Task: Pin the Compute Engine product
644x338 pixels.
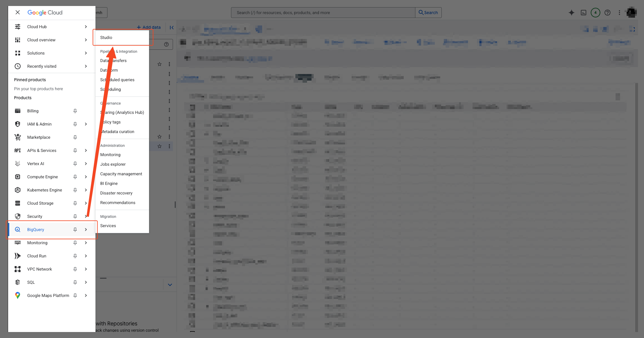Action: coord(75,177)
